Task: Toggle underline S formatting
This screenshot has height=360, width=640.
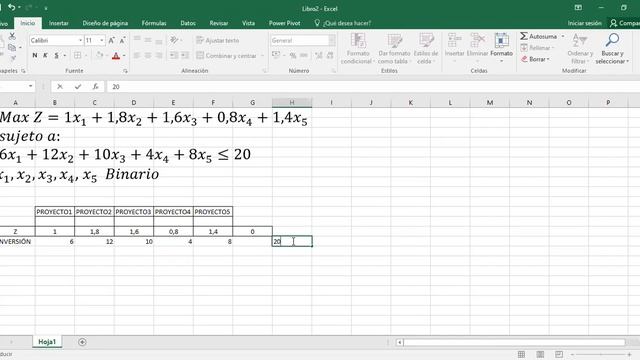Action: coord(56,55)
